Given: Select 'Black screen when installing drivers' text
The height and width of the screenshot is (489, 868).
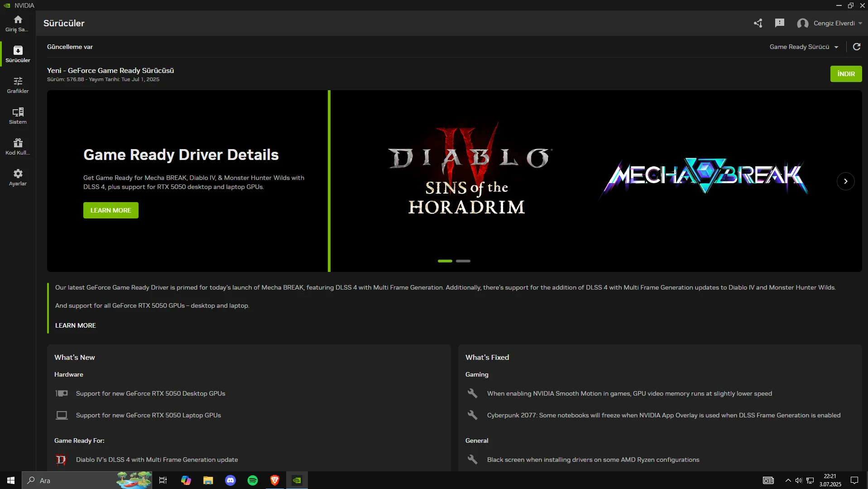Looking at the screenshot, I should [x=593, y=460].
